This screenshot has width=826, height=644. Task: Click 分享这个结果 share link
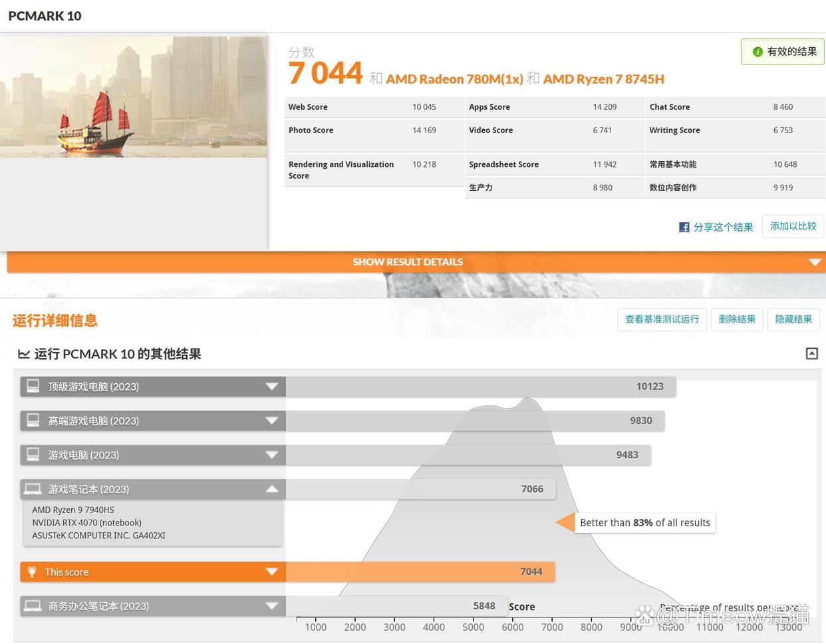[723, 228]
